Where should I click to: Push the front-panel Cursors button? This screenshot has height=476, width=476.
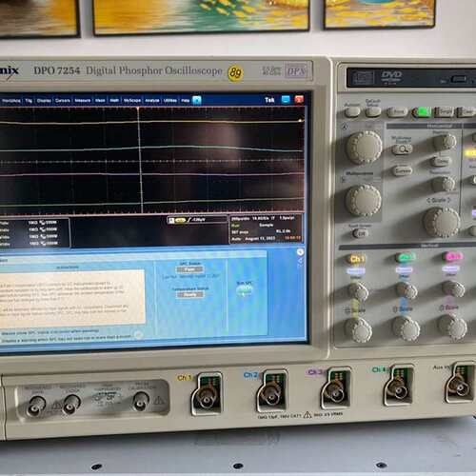[x=403, y=170]
